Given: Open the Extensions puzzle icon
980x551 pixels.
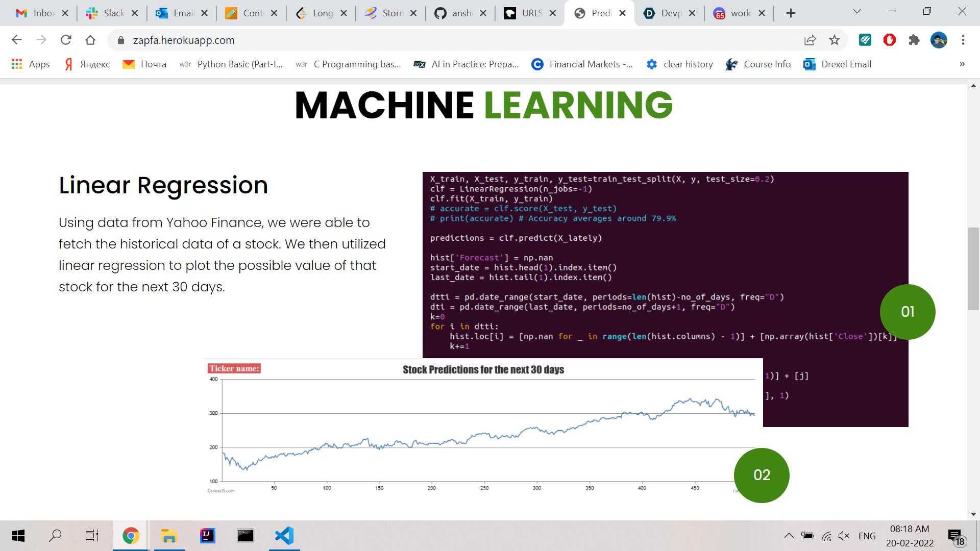Looking at the screenshot, I should point(914,40).
